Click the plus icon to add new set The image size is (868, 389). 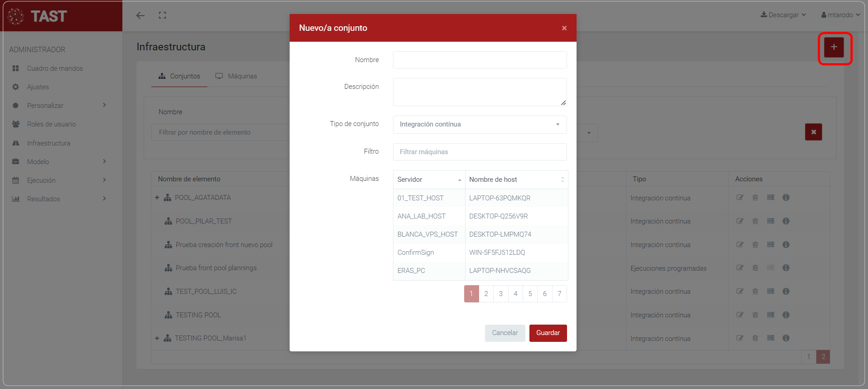point(834,47)
